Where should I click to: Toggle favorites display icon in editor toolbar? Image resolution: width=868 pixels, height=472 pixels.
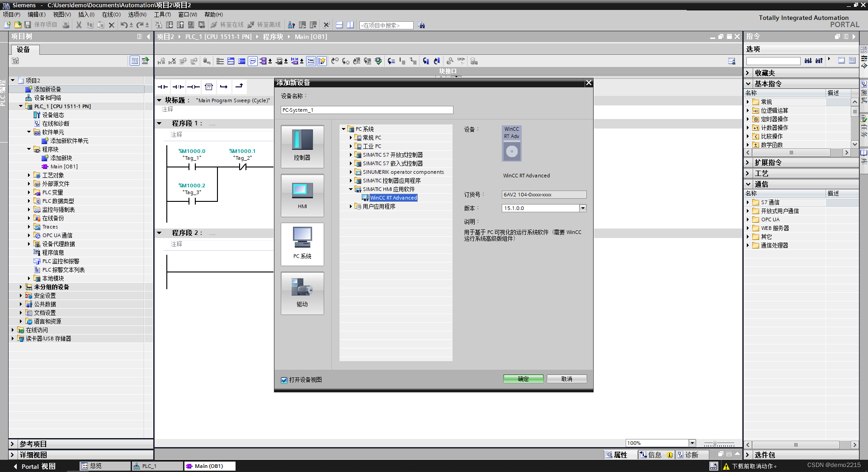322,61
